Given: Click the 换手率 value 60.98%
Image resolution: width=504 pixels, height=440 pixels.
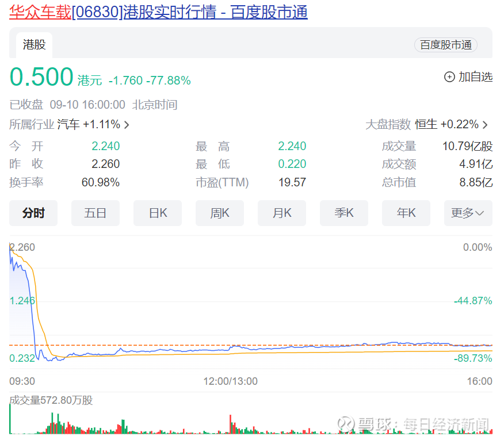Looking at the screenshot, I should coord(101,182).
